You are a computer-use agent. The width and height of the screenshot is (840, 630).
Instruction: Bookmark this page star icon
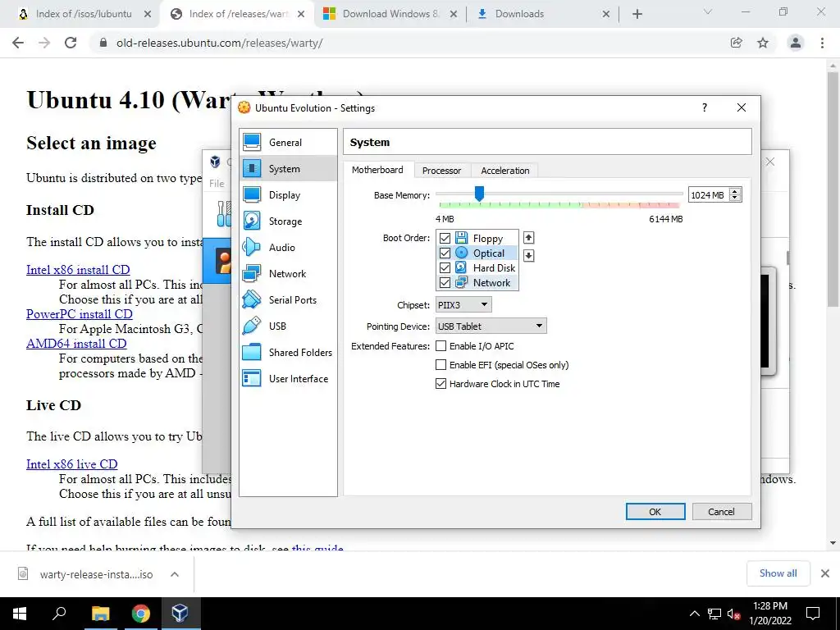763,43
